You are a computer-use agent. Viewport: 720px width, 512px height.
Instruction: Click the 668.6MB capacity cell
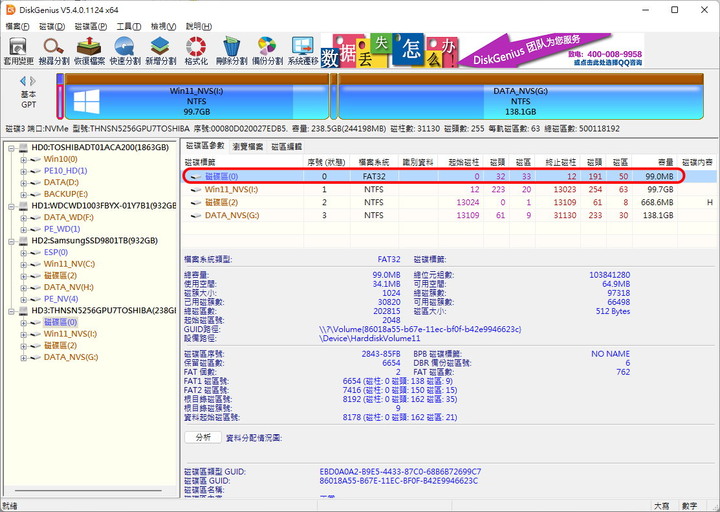tap(657, 203)
